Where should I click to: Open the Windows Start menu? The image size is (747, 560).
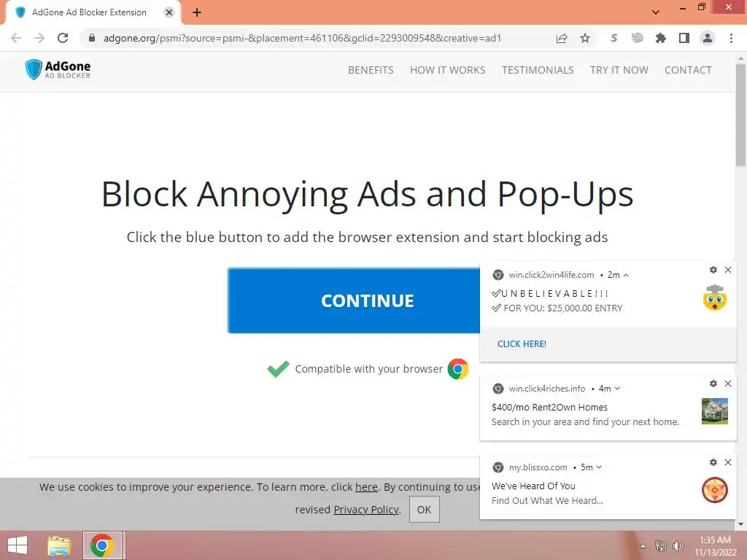click(x=18, y=545)
